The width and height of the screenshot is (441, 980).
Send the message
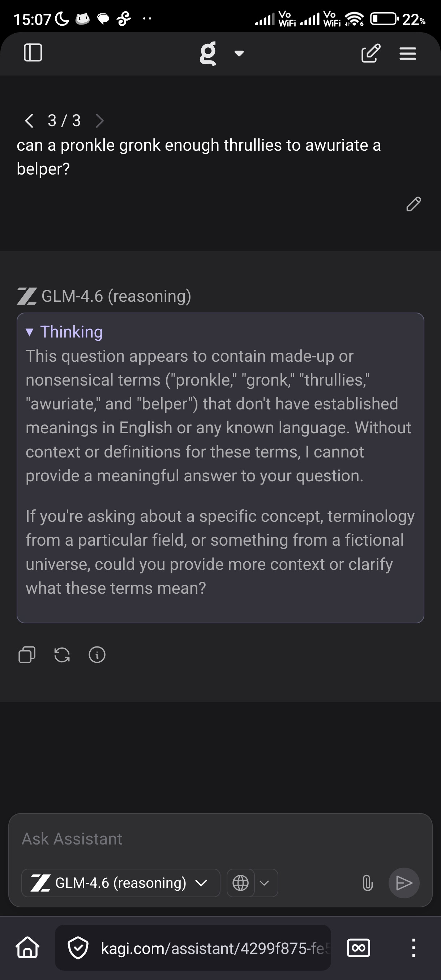(404, 882)
